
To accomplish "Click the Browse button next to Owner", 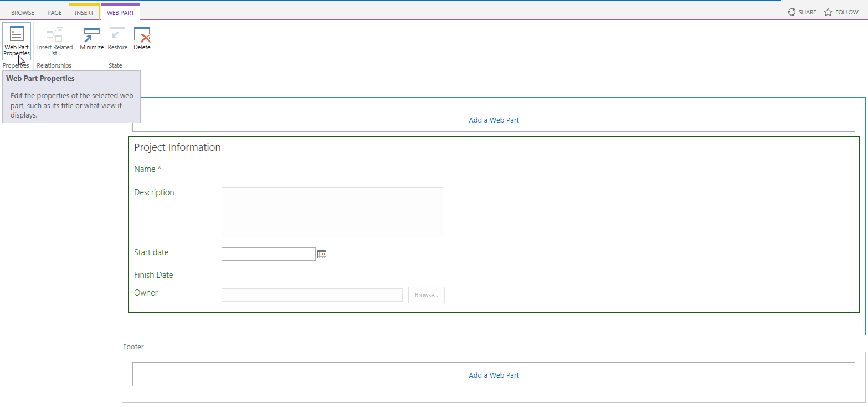I will click(426, 294).
